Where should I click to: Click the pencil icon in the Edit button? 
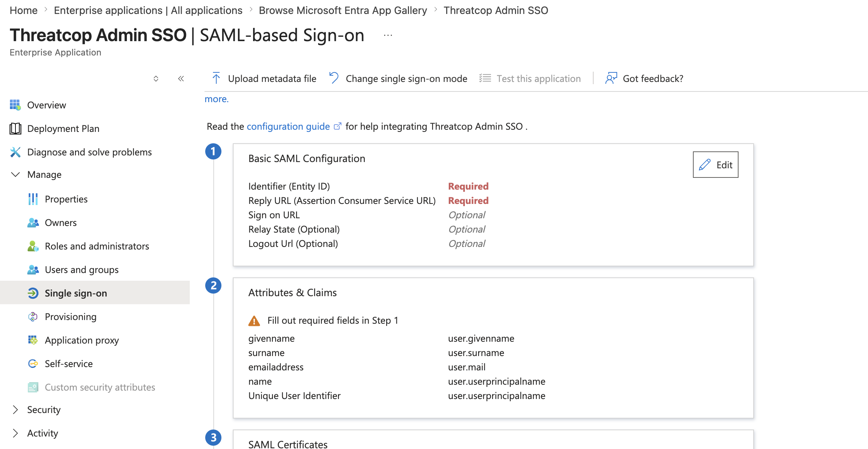[x=705, y=165]
